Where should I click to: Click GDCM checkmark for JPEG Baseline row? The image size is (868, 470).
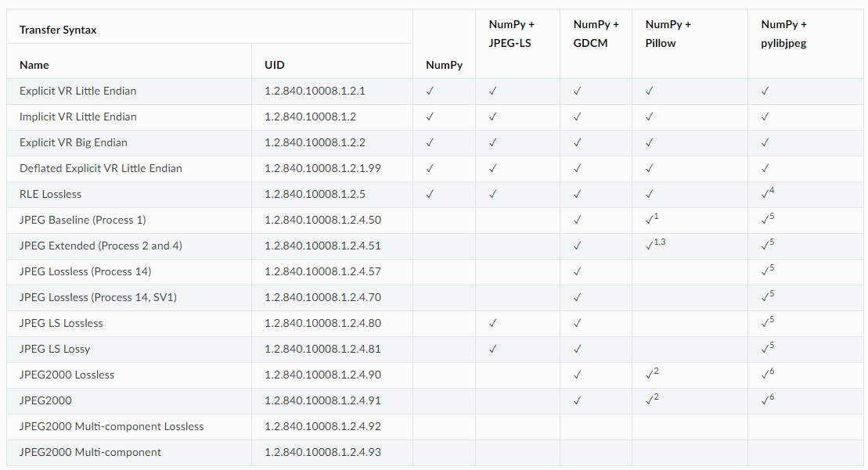578,220
